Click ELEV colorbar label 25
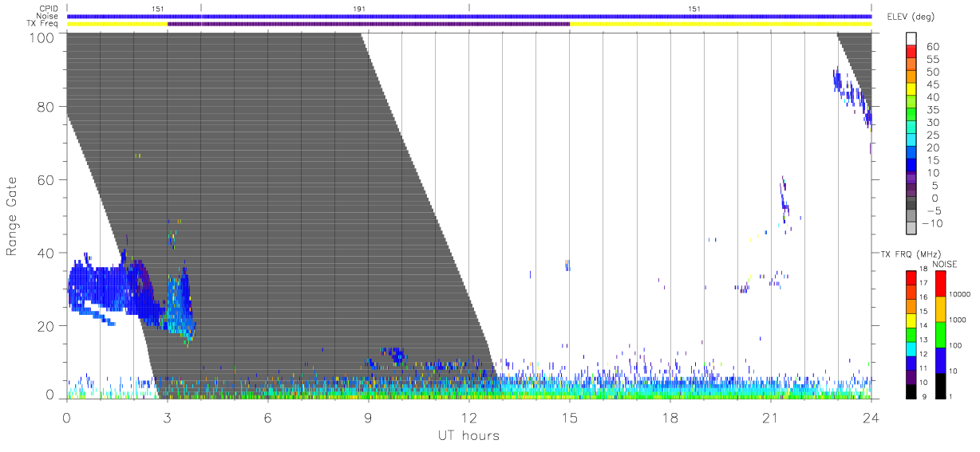 [931, 135]
